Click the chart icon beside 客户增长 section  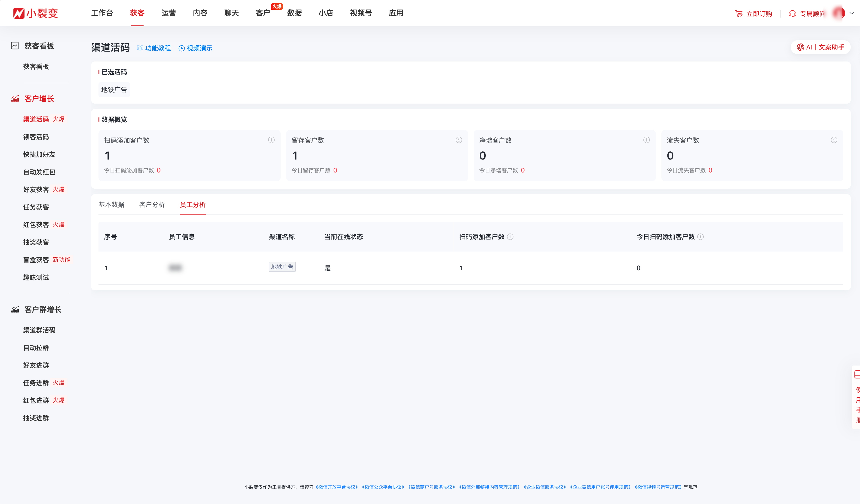pyautogui.click(x=15, y=99)
